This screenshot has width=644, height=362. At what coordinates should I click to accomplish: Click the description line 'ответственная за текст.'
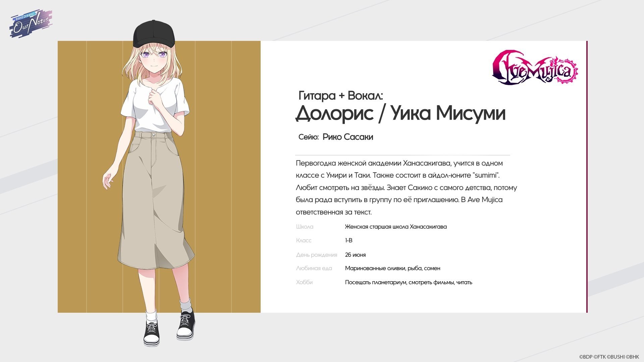tap(334, 212)
